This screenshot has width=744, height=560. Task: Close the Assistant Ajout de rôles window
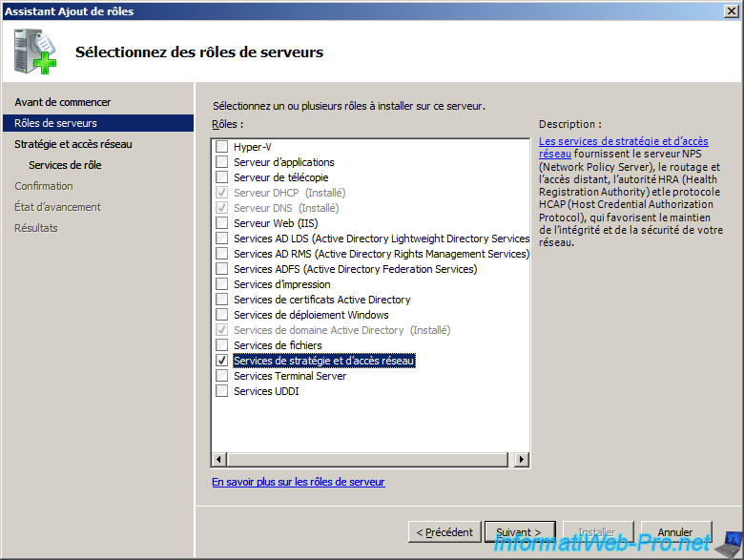pyautogui.click(x=730, y=11)
